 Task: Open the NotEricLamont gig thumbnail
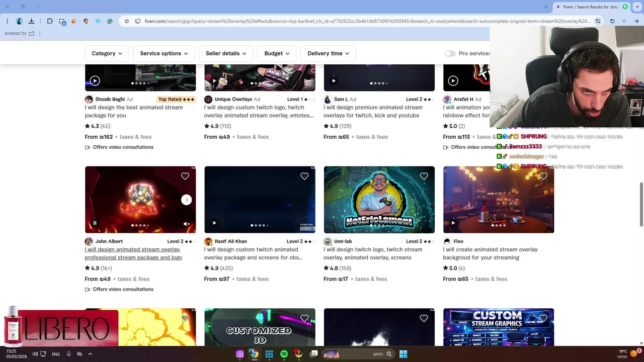click(379, 200)
